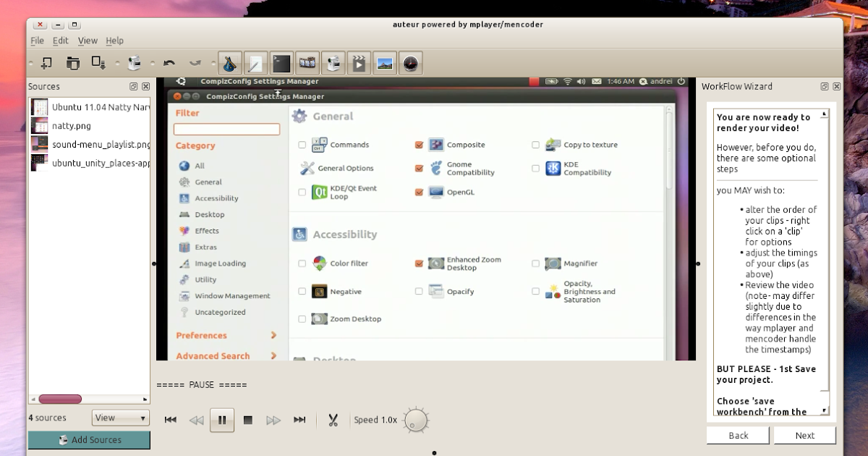Viewport: 868px width, 456px height.
Task: Uncheck Enhanced Zoom Desktop checkbox
Action: coord(419,263)
